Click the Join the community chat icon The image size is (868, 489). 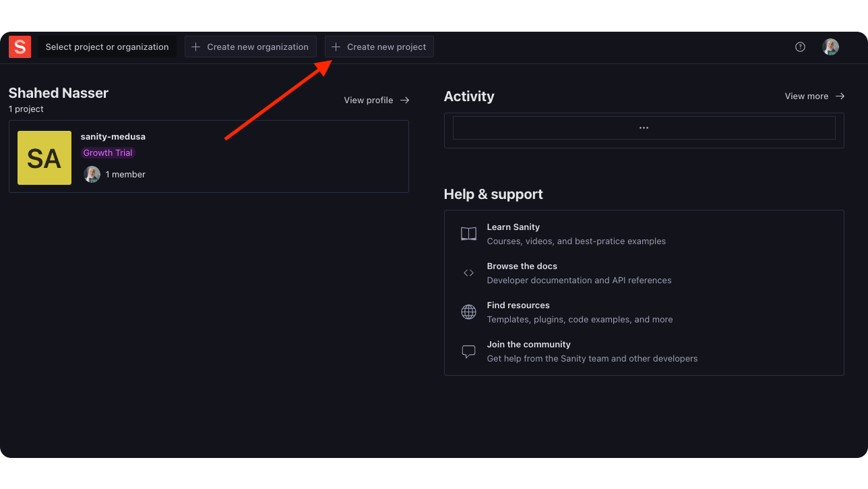(x=468, y=351)
